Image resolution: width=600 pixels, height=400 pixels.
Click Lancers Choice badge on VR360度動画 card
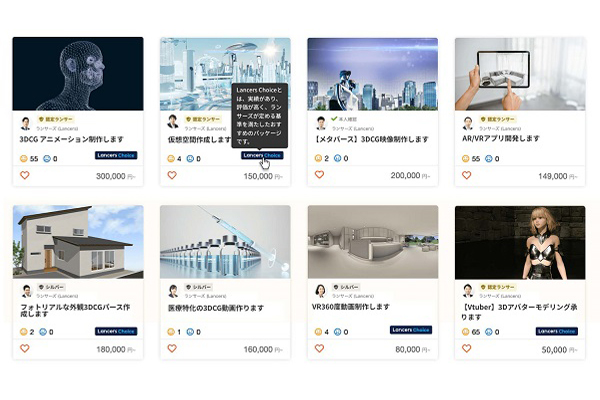click(411, 330)
